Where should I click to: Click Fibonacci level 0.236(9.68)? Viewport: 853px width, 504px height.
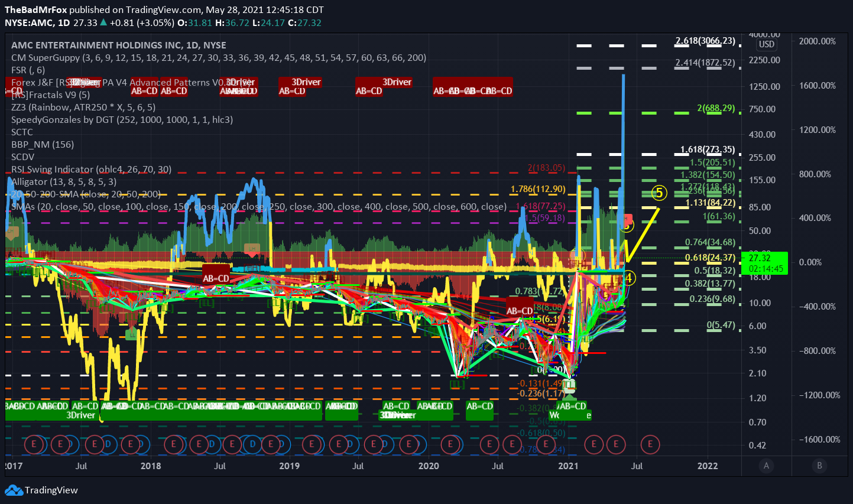coord(713,299)
